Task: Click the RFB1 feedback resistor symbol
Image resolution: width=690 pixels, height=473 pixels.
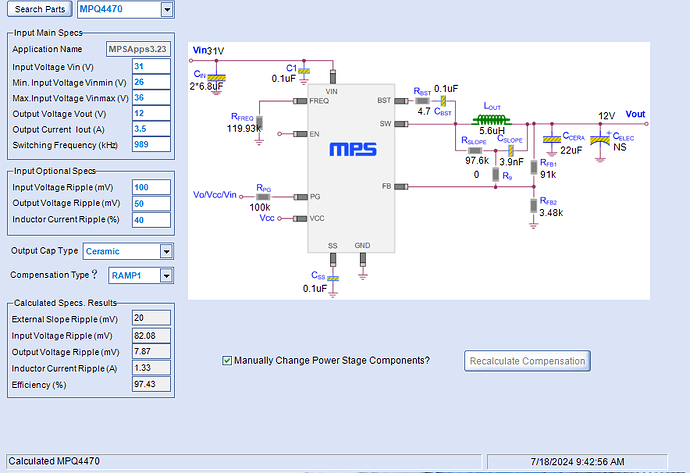Action: [534, 167]
